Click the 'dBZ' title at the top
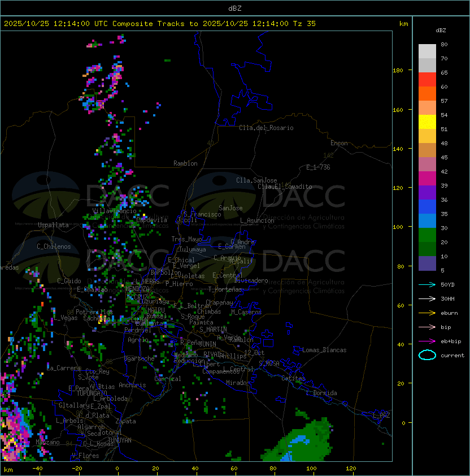Image resolution: width=470 pixels, height=476 pixels. point(235,8)
